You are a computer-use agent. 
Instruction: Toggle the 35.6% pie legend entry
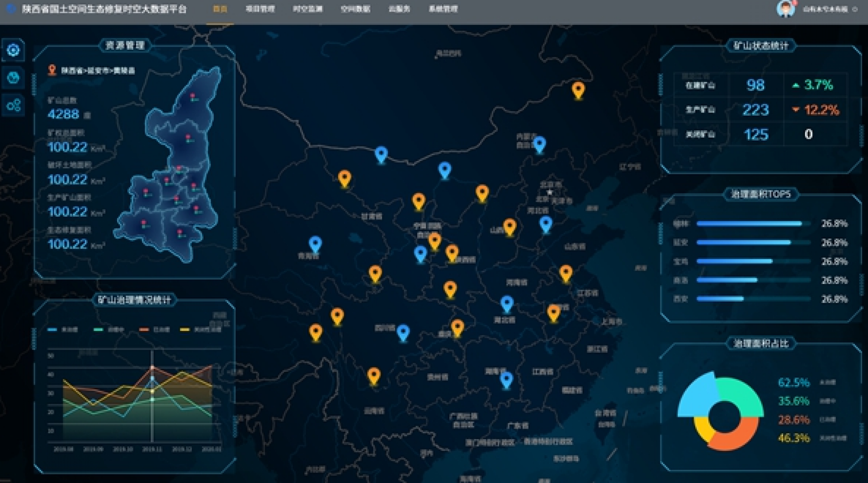[x=807, y=401]
